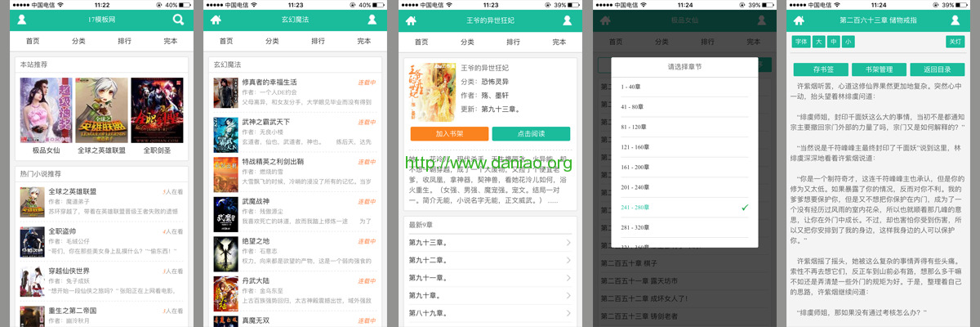Screen dimensions: 980x327
Task: Open the user profile icon left of 17模板网
Action: (x=21, y=20)
